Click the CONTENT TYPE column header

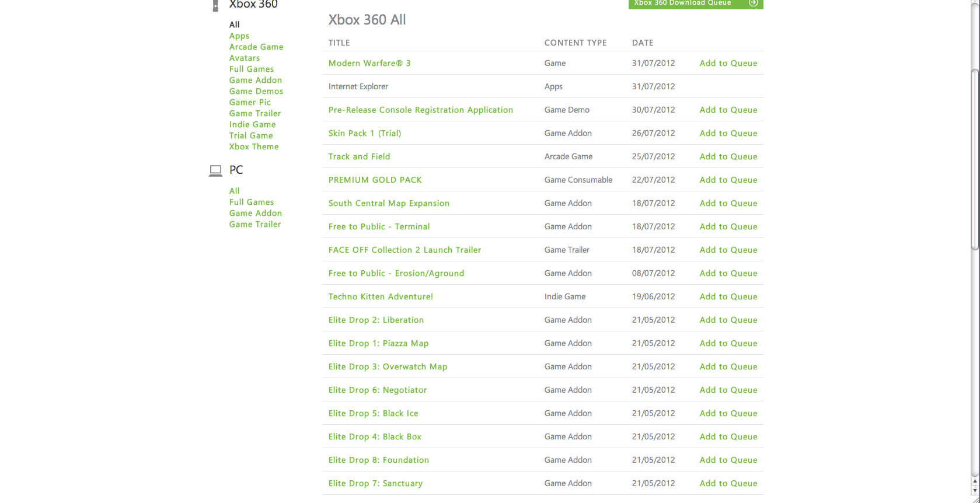[576, 43]
